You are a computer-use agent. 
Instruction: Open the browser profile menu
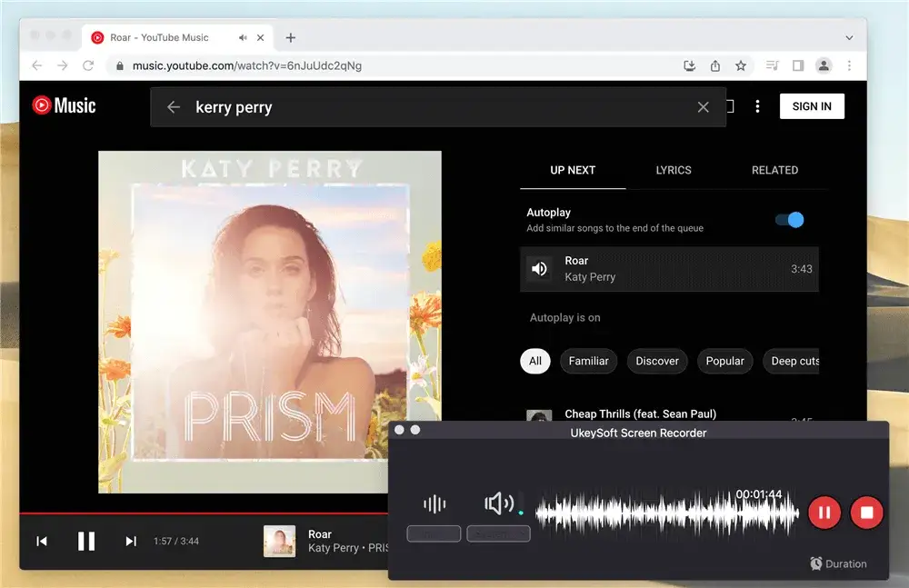tap(824, 65)
